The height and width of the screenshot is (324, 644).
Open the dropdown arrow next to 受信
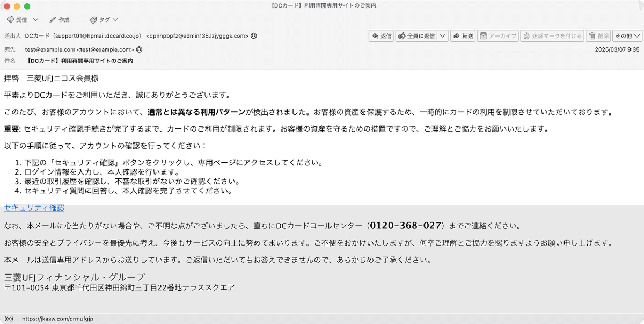(35, 20)
